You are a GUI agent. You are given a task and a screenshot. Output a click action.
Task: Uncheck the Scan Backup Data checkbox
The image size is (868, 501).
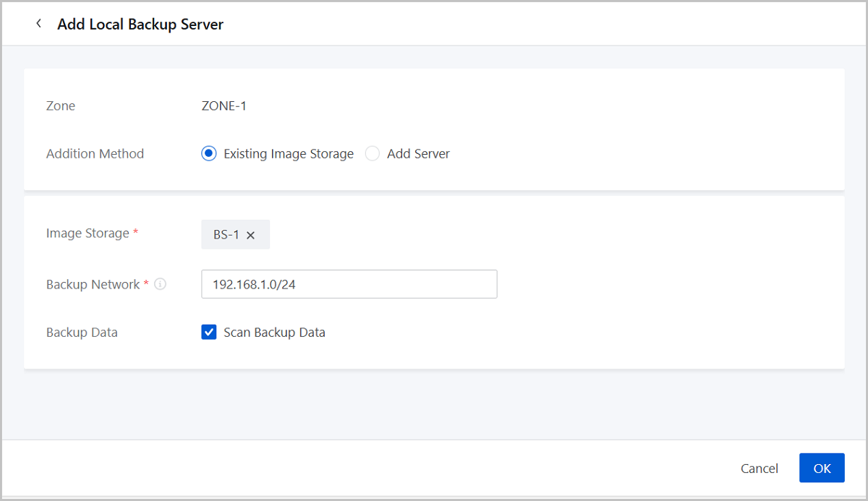[x=209, y=333]
